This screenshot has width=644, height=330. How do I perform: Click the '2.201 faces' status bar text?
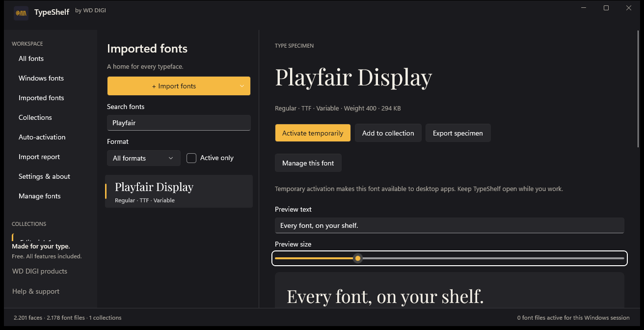[x=28, y=318]
